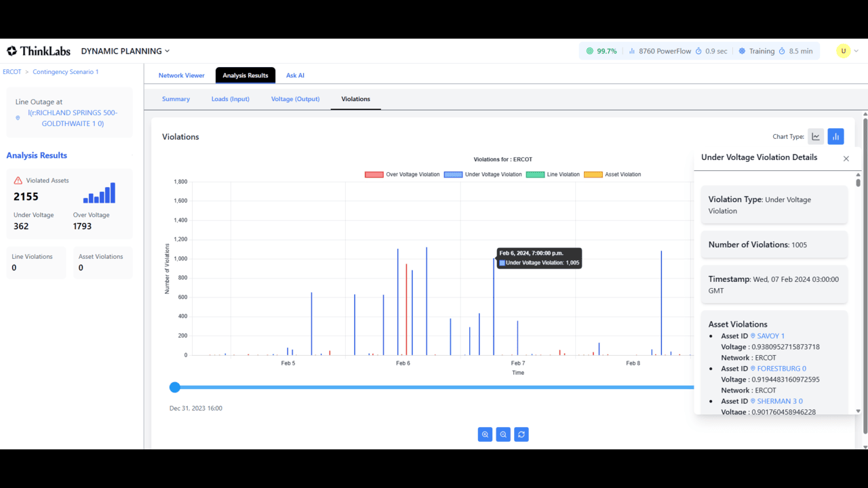The width and height of the screenshot is (868, 488).
Task: Click the violated assets mini bar chart
Action: pyautogui.click(x=99, y=193)
